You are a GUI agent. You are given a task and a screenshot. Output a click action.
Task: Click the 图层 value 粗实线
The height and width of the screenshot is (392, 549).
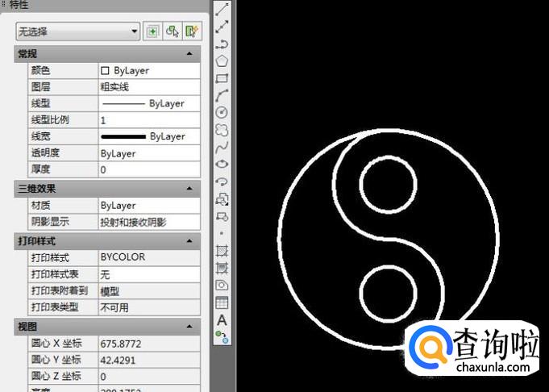pyautogui.click(x=148, y=87)
